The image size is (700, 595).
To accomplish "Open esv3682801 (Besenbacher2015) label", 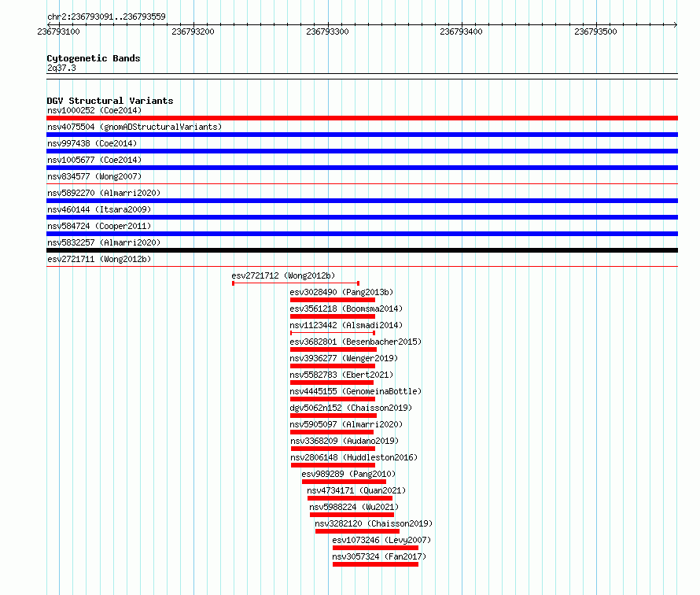I will (356, 342).
